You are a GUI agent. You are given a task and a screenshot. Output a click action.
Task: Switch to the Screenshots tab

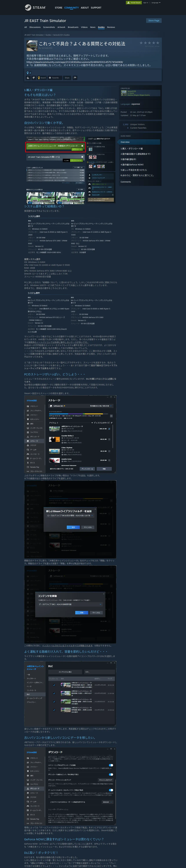(x=49, y=27)
